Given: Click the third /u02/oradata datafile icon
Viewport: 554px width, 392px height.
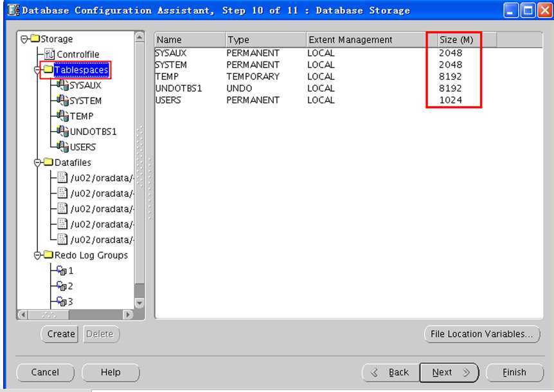Looking at the screenshot, I should 62,208.
